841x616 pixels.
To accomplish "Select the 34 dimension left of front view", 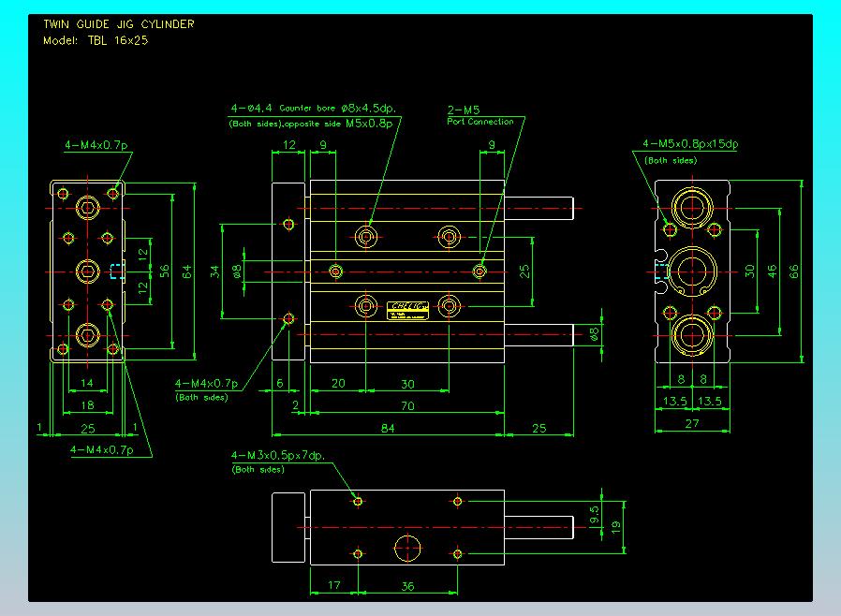I will pos(214,271).
